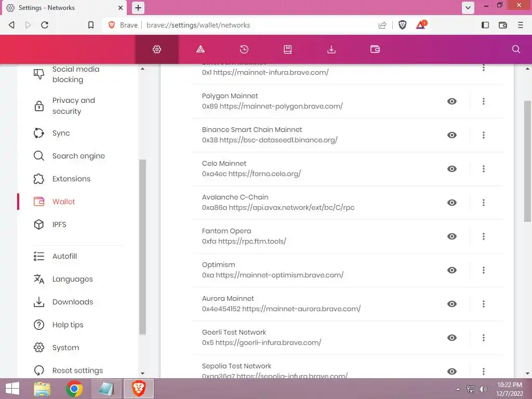Open more options for Binance Smart Chain Mainnet
Viewport: 532px width, 399px height.
click(x=484, y=135)
